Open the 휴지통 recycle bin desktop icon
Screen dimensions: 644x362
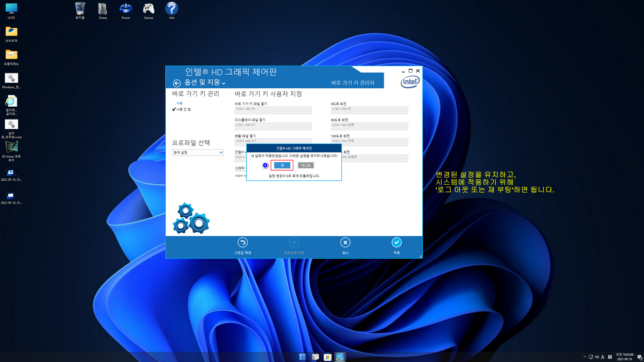tap(80, 11)
